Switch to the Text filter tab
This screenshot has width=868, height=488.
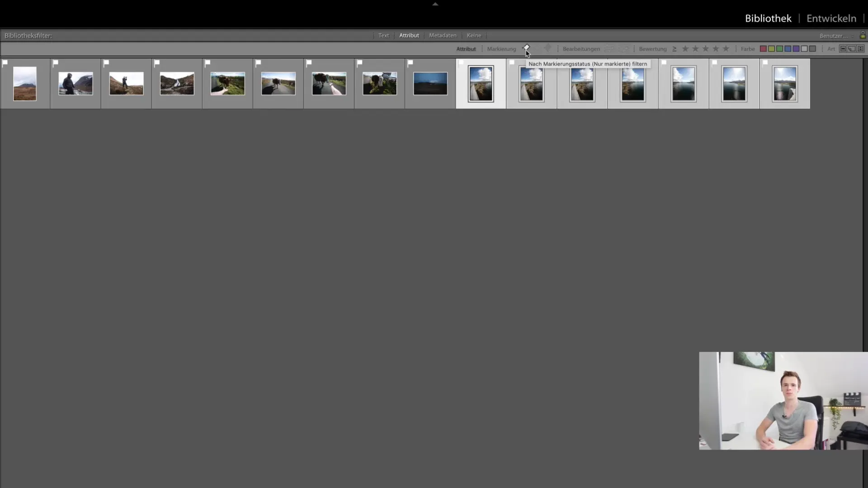coord(383,35)
